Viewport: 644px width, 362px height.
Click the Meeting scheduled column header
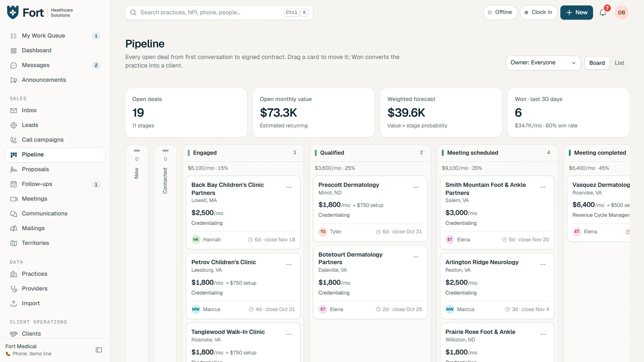point(497,153)
